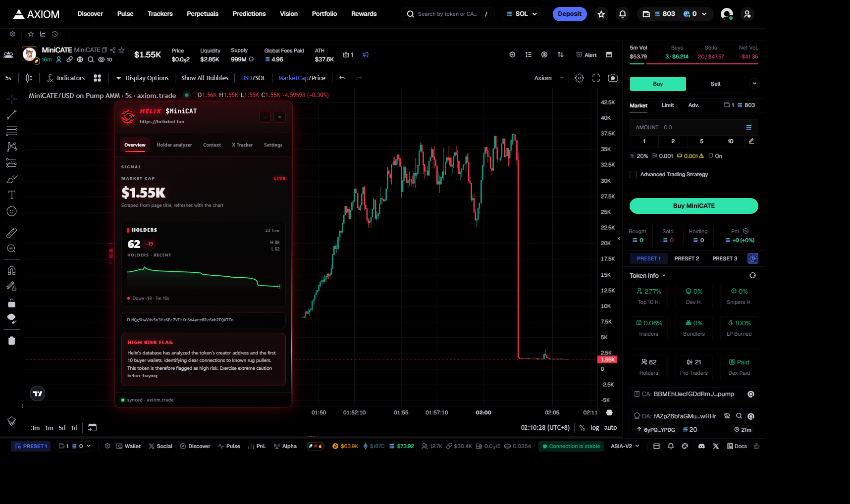The width and height of the screenshot is (850, 504).
Task: Open the Perpetuals menu item
Action: (x=203, y=14)
